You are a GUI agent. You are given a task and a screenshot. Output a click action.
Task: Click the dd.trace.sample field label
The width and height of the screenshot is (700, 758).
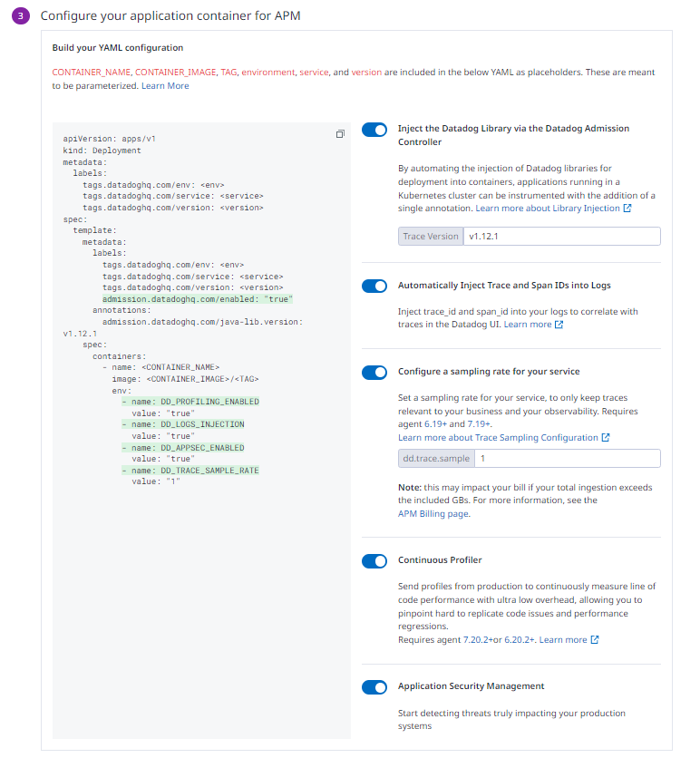pyautogui.click(x=436, y=458)
